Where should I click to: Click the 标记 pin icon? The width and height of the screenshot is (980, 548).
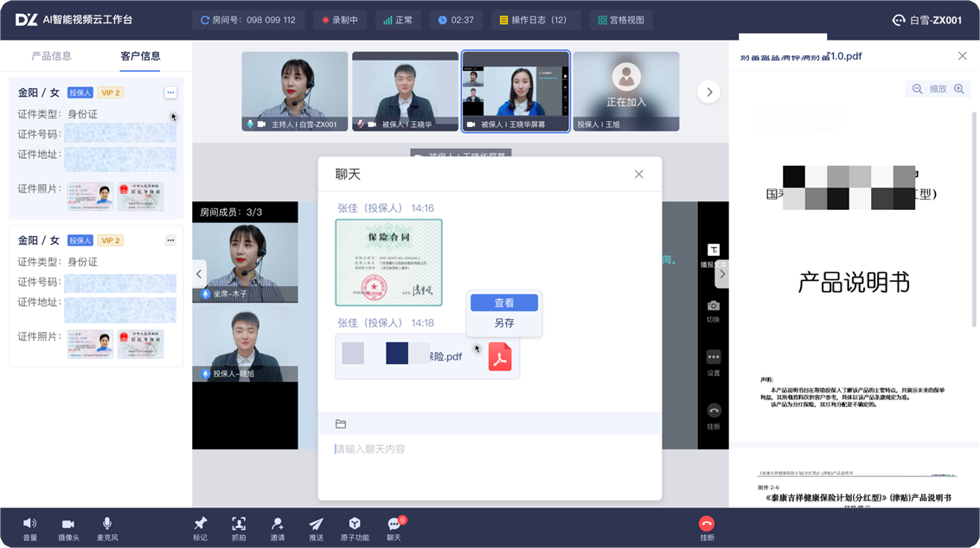[x=200, y=524]
